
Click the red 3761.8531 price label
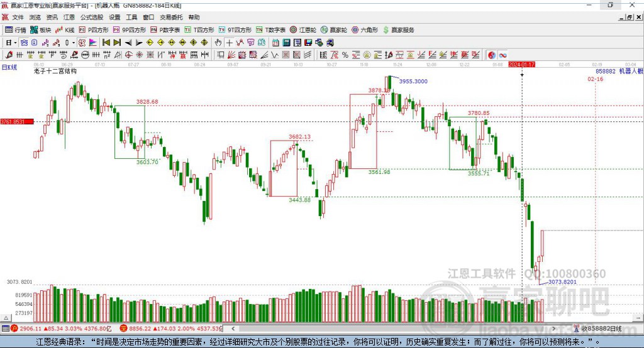[17, 121]
